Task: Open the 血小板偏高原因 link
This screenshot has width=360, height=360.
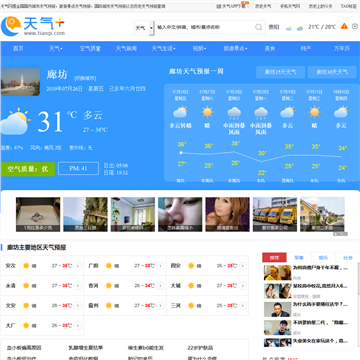Action: tap(24, 348)
